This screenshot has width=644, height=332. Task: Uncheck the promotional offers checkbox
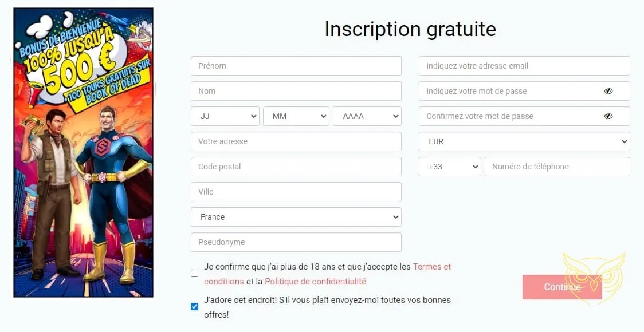click(x=194, y=306)
